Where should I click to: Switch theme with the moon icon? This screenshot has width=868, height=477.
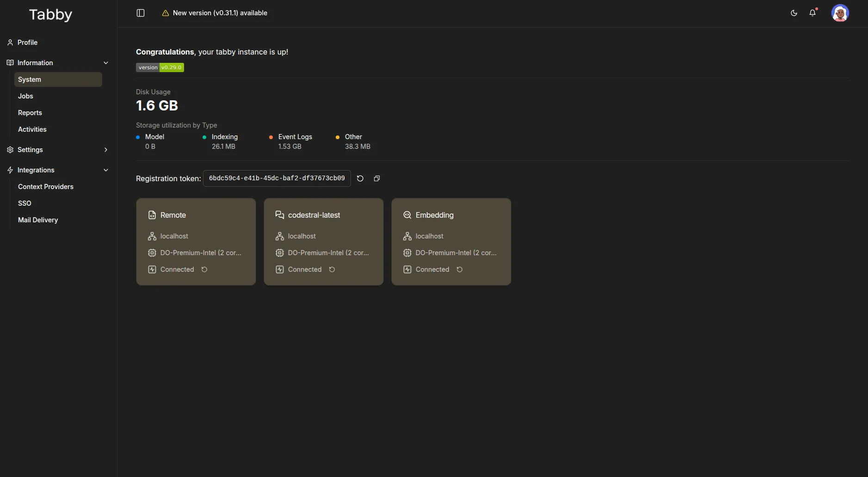tap(794, 13)
